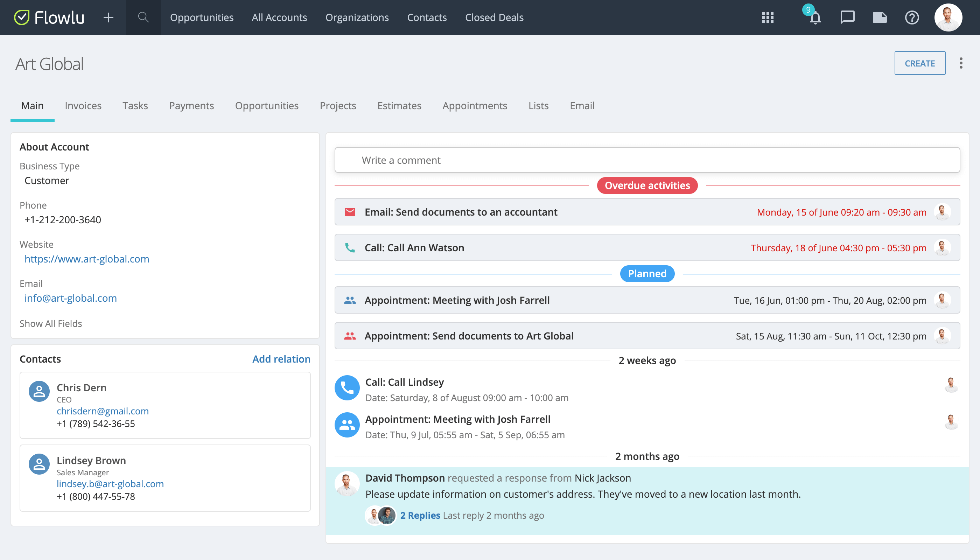The image size is (980, 560).
Task: Click the round phone icon beside Call Lindsey
Action: click(347, 388)
